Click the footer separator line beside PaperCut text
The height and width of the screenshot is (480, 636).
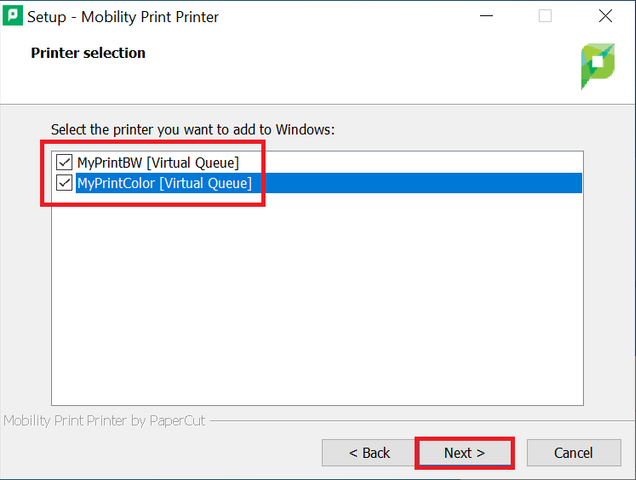[x=422, y=421]
